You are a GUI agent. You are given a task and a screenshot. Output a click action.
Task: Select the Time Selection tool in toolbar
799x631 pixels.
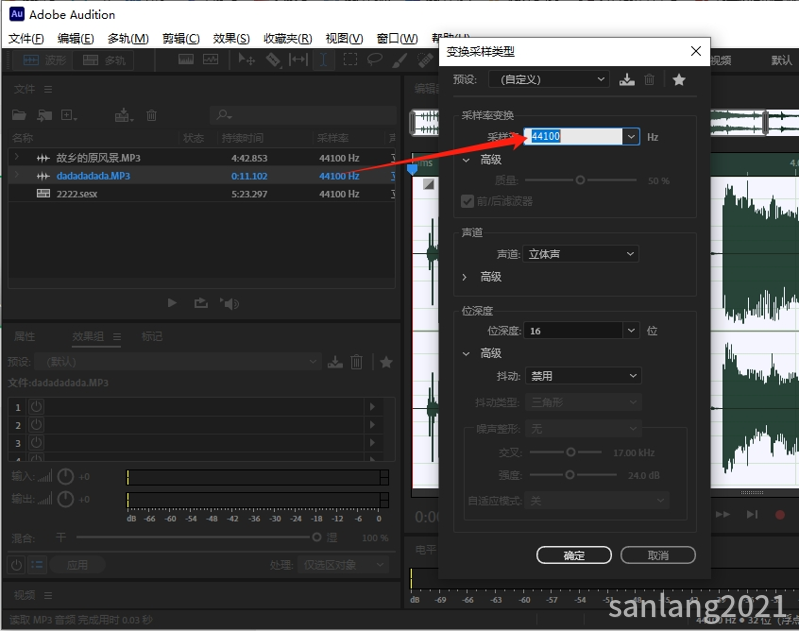323,60
